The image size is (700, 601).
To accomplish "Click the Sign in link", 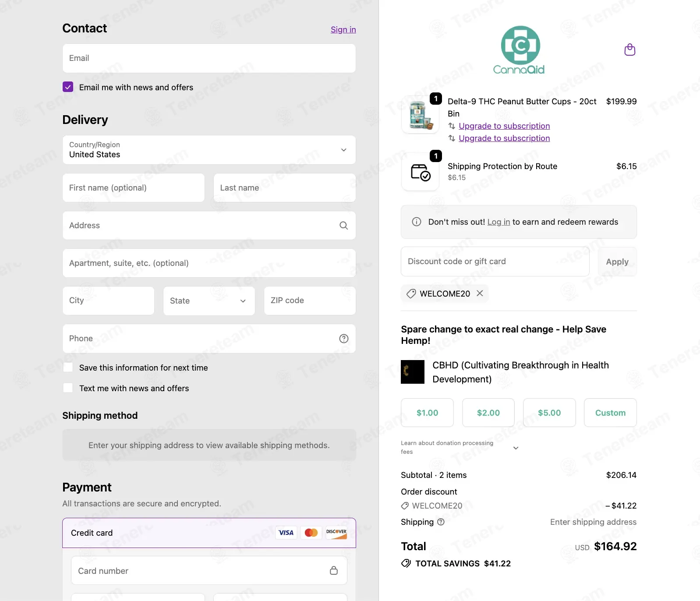I will tap(343, 29).
